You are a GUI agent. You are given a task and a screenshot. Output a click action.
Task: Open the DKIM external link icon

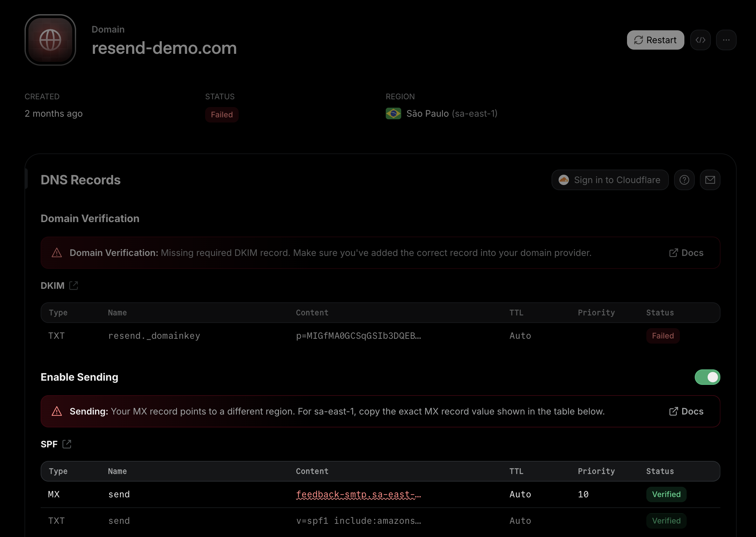tap(74, 285)
